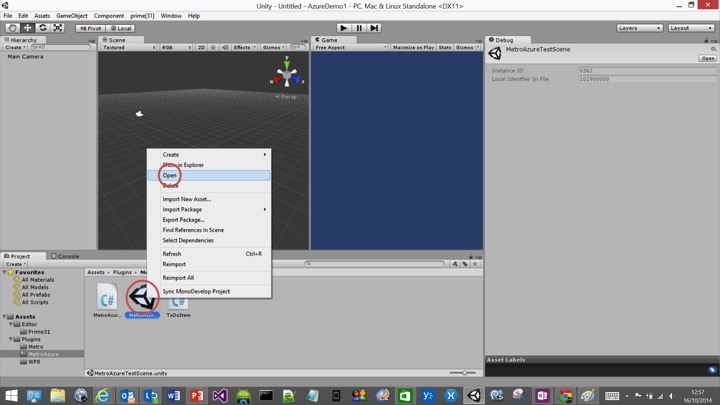Toggle Pivot handle position

pyautogui.click(x=90, y=28)
